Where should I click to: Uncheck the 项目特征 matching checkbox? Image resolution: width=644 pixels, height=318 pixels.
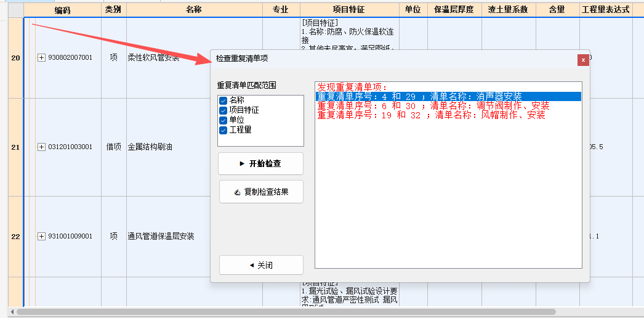223,110
